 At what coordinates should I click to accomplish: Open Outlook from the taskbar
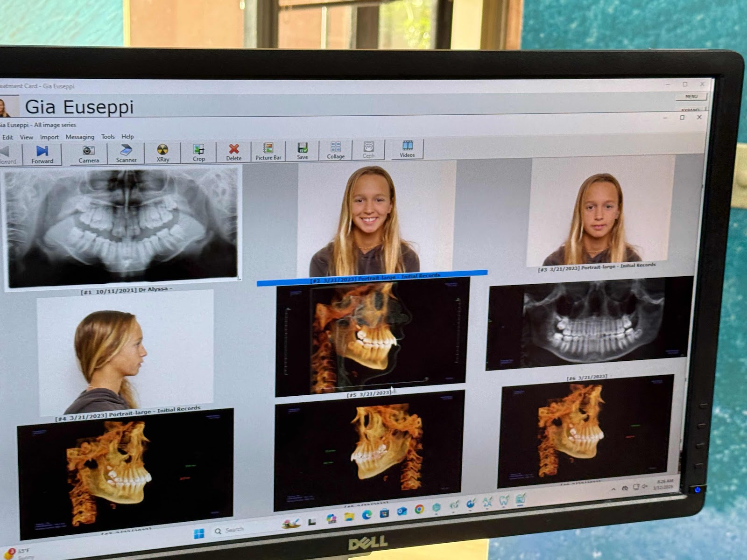pyautogui.click(x=402, y=511)
